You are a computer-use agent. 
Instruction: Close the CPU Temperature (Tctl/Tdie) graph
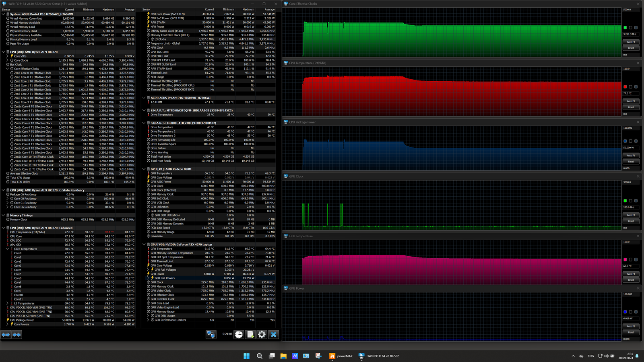tap(638, 63)
